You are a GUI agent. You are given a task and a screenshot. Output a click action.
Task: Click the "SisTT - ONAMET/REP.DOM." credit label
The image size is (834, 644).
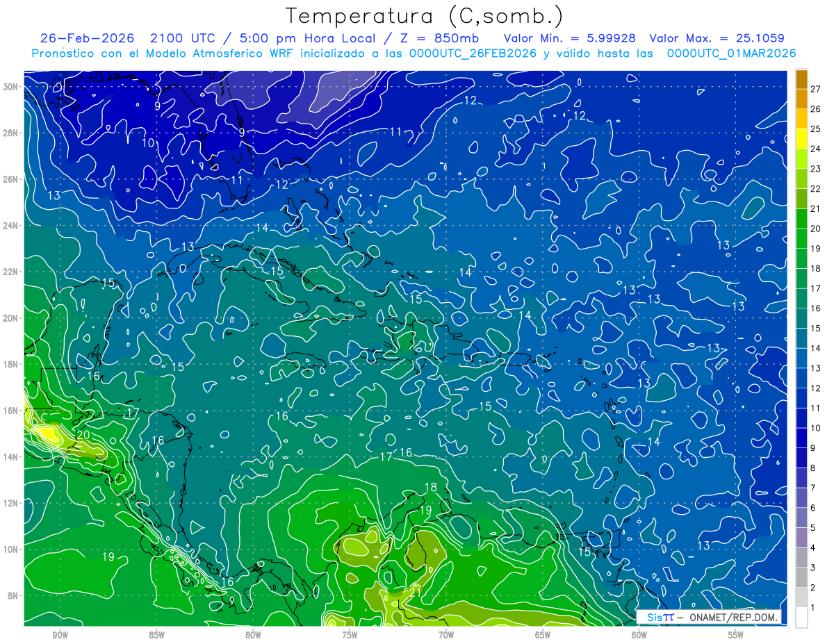pyautogui.click(x=709, y=617)
